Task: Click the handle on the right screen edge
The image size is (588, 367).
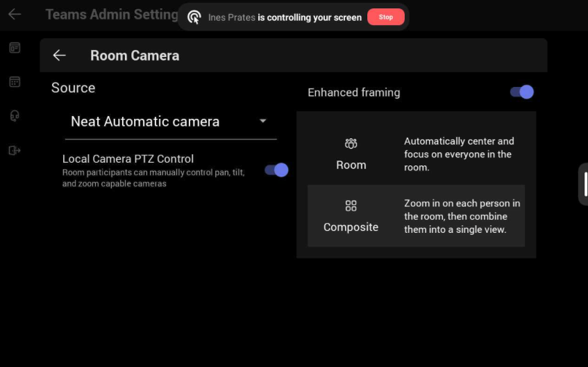Action: click(582, 183)
